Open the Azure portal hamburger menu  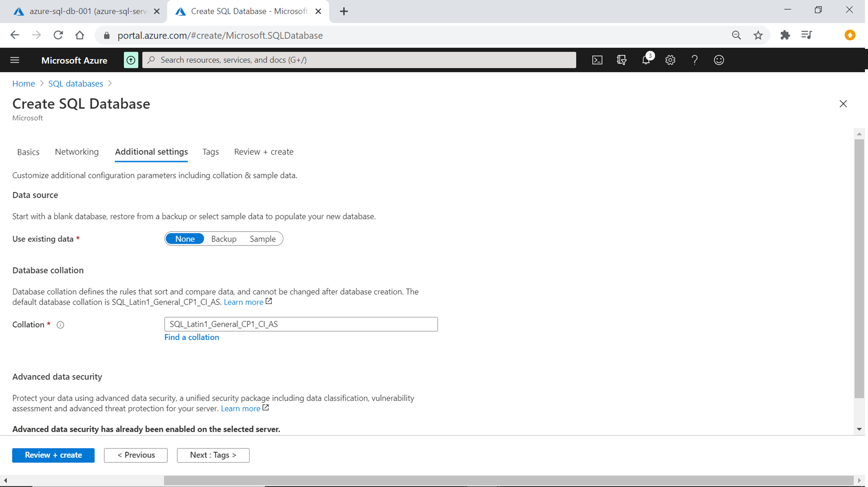coord(15,60)
